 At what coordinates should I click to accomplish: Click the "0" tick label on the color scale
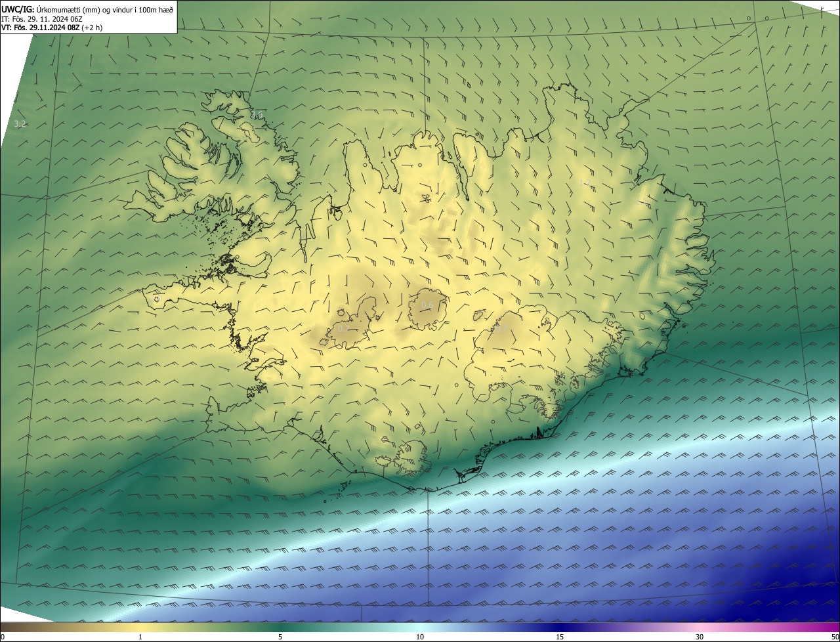pos(3,637)
